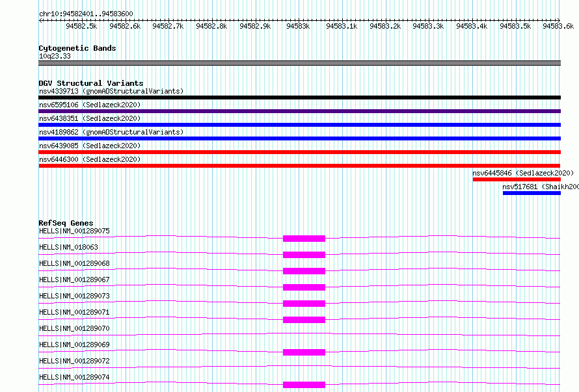Open transcript HELLS|NM_001289067 label

(74, 280)
